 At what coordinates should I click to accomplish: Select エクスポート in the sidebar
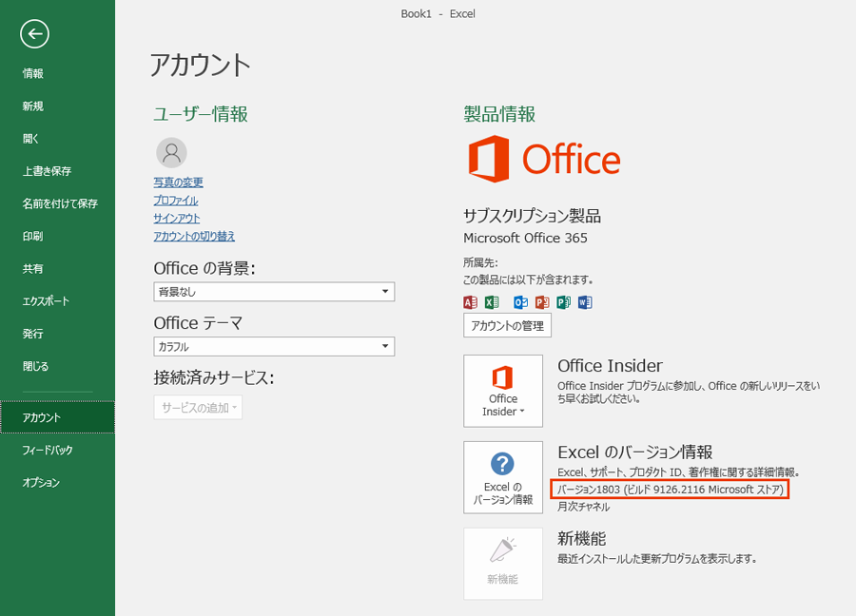pyautogui.click(x=57, y=300)
